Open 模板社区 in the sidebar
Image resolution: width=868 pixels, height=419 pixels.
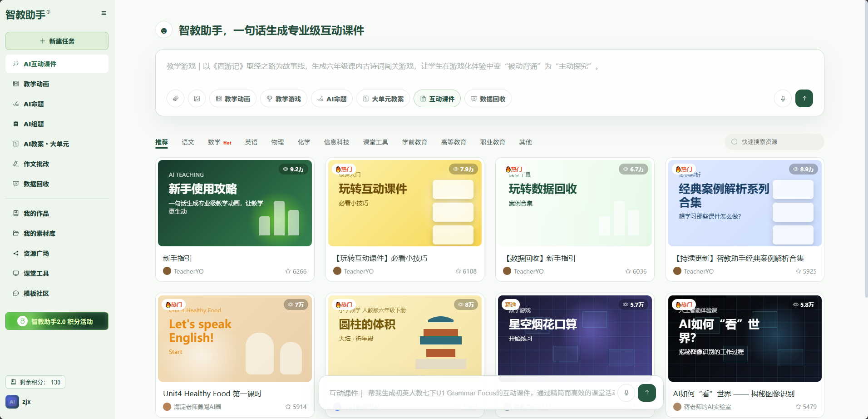coord(57,294)
